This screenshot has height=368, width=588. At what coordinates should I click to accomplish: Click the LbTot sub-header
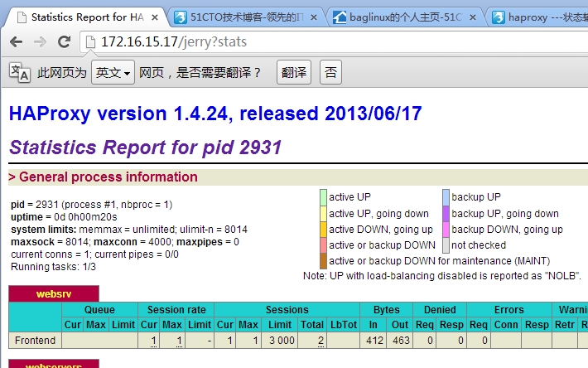[344, 324]
